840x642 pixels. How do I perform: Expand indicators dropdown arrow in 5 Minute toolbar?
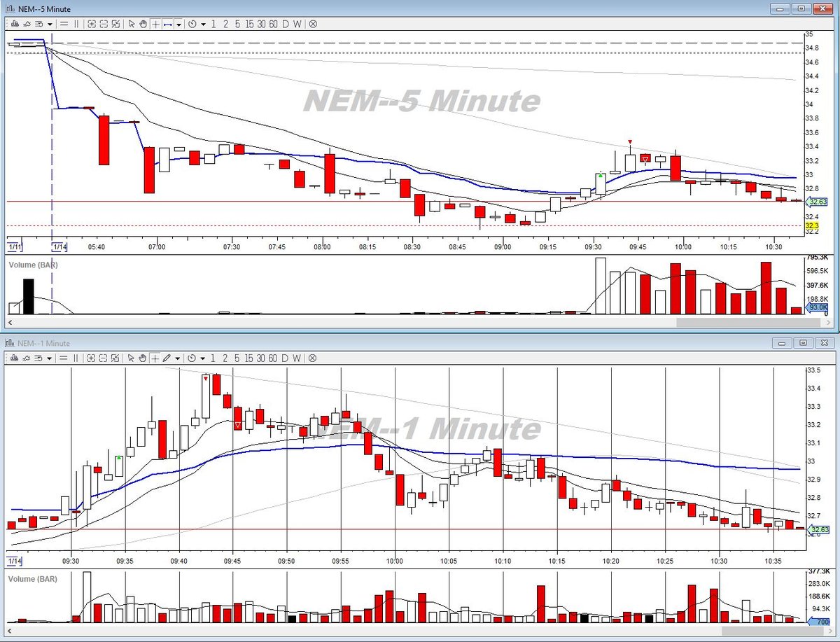(x=50, y=25)
